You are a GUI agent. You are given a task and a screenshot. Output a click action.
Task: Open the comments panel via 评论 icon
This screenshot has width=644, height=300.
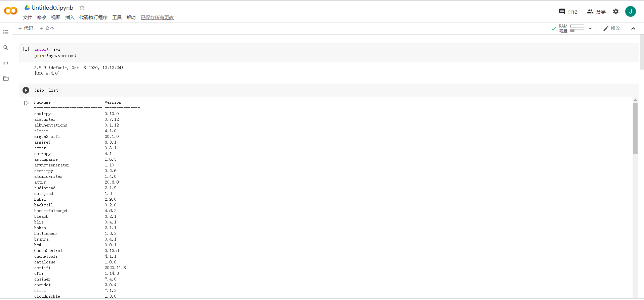coord(568,11)
